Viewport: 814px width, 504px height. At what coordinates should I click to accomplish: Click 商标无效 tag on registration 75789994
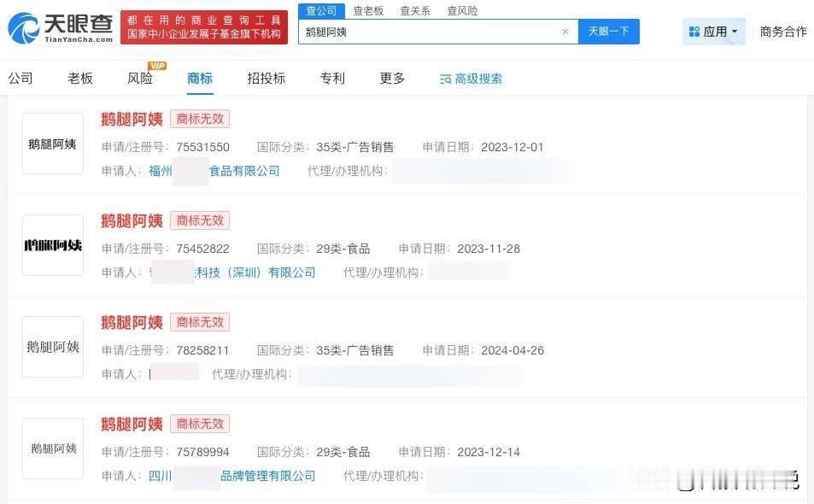(200, 424)
